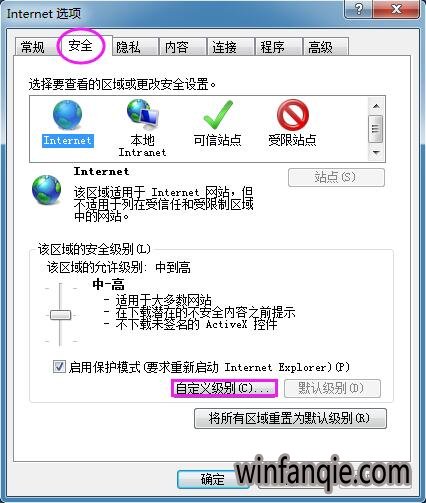
Task: Click the zone list scrollbar thumb
Action: click(376, 129)
